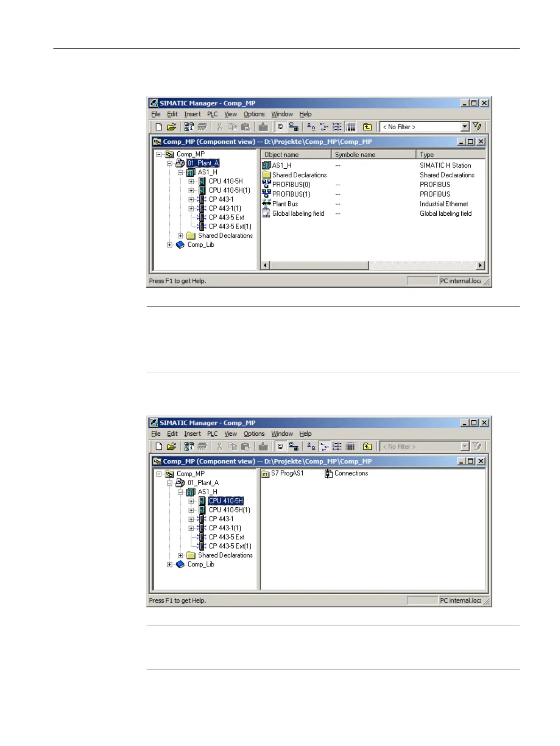This screenshot has width=560, height=746.
Task: Click New Project icon in lower SIMATIC Manager toolbar
Action: point(159,447)
